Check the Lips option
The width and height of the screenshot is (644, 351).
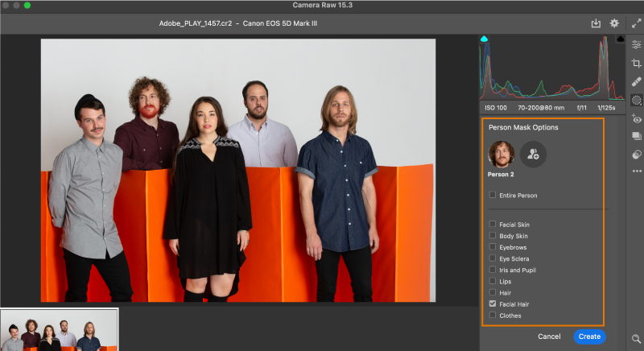(493, 281)
